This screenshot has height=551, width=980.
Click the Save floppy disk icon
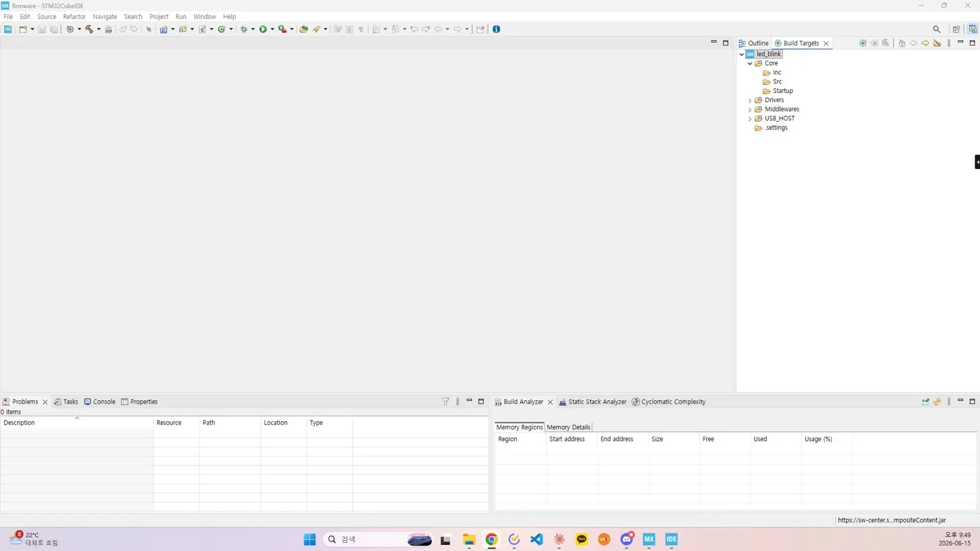coord(42,29)
